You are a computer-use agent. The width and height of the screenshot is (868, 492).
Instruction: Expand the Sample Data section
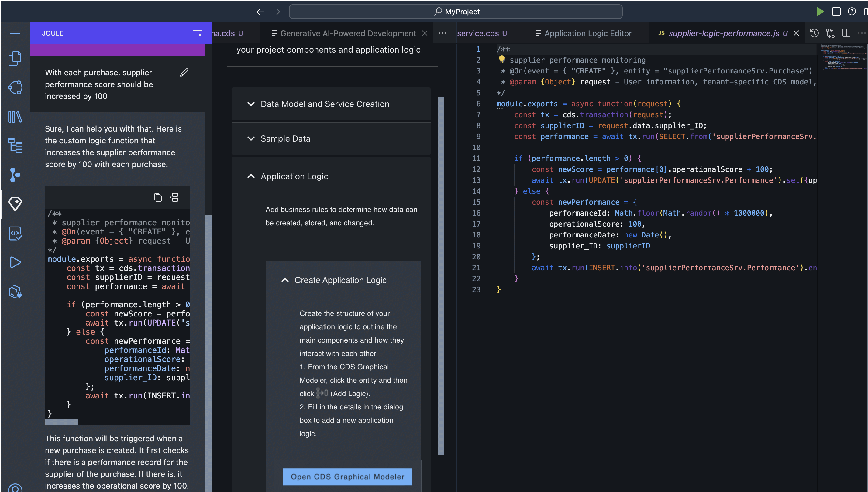pos(285,138)
